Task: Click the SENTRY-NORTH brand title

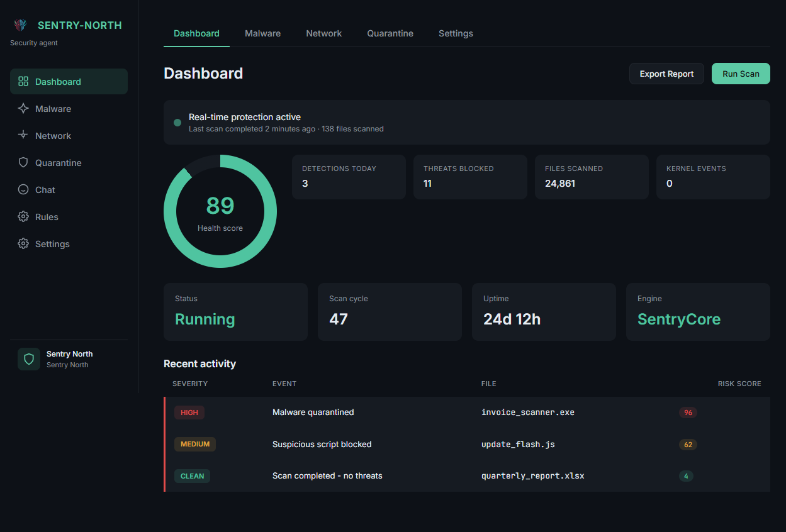Action: [80, 25]
